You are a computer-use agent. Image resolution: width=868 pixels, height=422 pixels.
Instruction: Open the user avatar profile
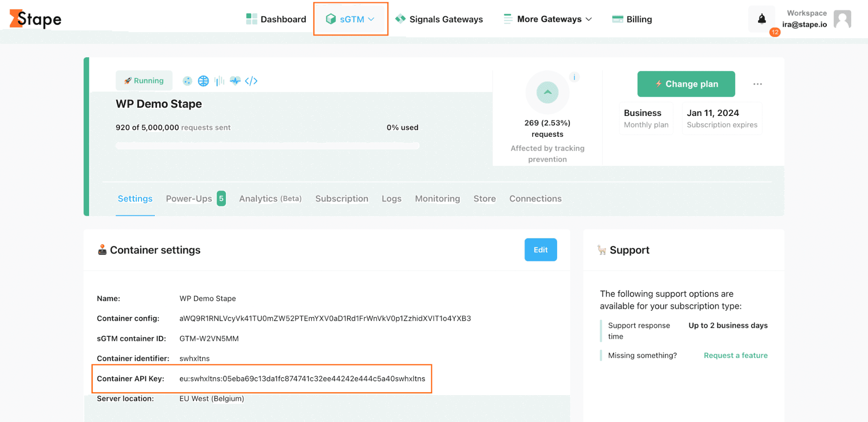click(842, 19)
